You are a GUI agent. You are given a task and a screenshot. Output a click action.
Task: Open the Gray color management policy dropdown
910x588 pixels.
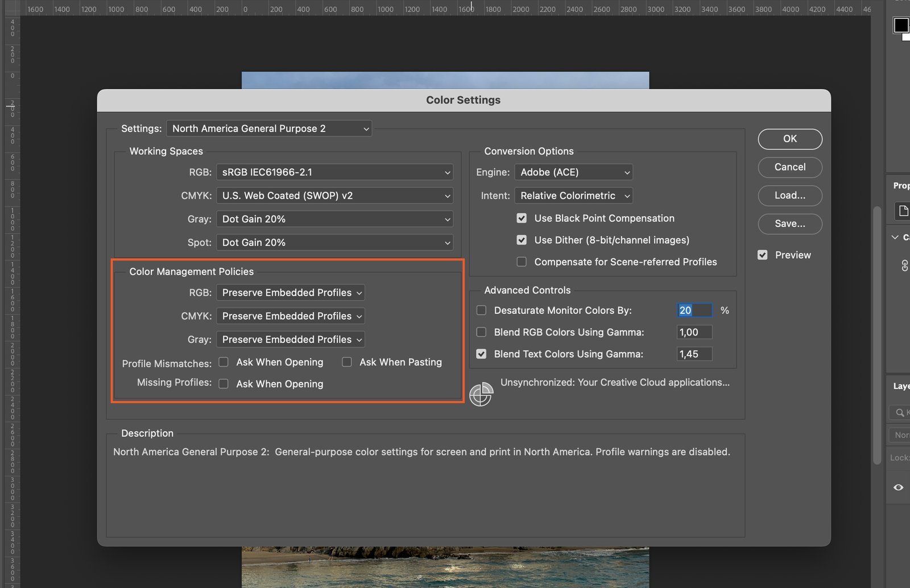pyautogui.click(x=290, y=339)
